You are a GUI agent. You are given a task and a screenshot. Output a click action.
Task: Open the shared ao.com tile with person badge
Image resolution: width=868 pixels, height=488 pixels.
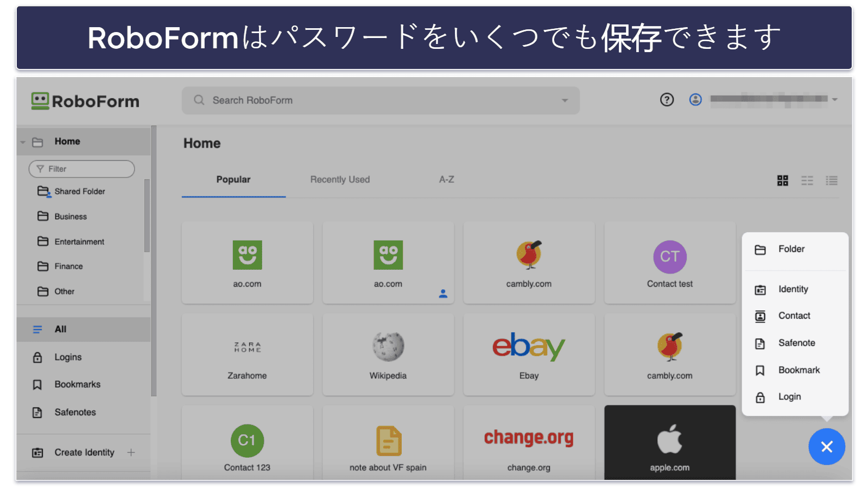(388, 263)
